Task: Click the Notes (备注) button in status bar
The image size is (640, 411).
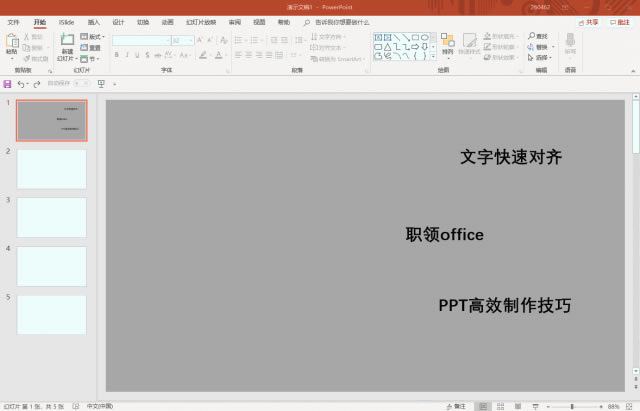Action: click(456, 407)
